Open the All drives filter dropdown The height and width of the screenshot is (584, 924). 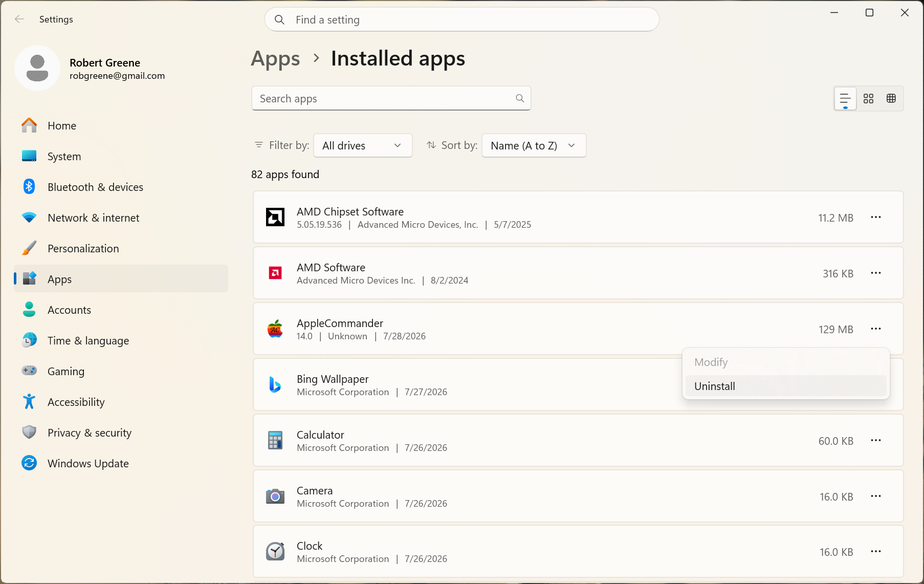[363, 145]
